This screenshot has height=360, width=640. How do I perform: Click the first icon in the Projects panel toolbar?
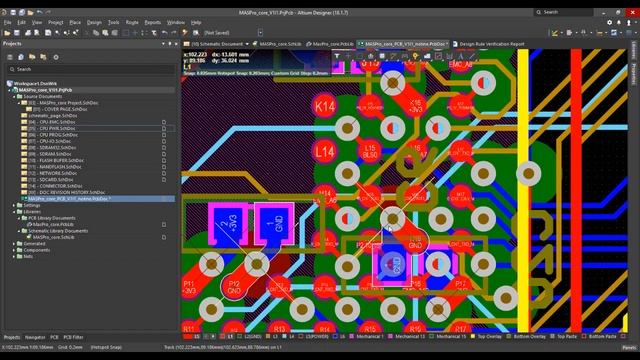pyautogui.click(x=10, y=57)
